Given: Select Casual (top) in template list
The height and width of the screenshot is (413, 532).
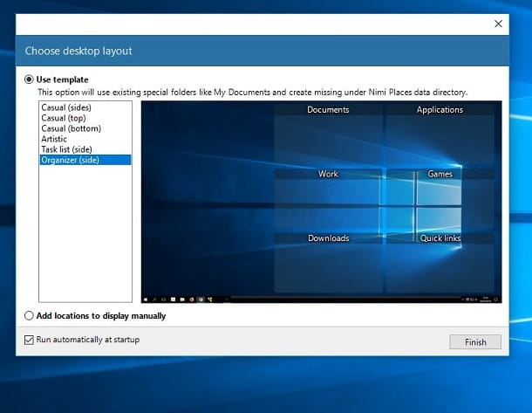Looking at the screenshot, I should click(x=63, y=118).
